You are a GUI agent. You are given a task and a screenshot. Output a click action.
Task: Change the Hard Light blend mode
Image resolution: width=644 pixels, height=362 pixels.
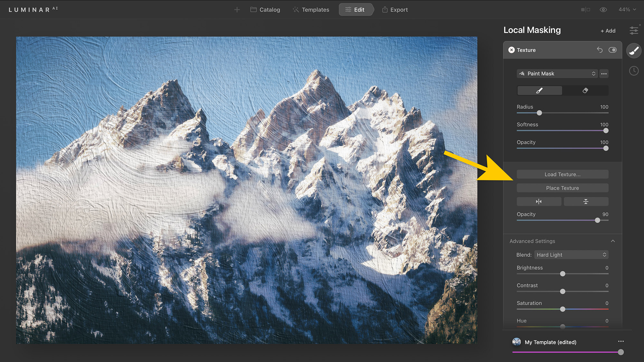pyautogui.click(x=571, y=255)
